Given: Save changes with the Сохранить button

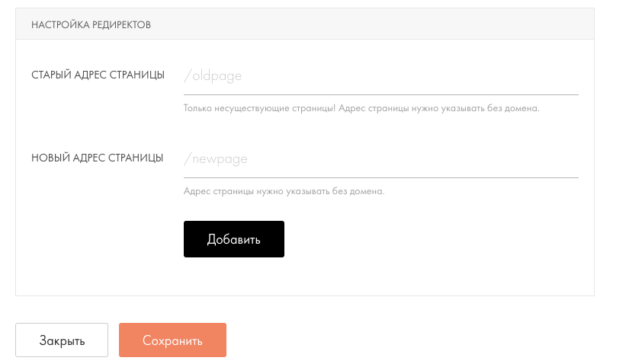Looking at the screenshot, I should point(172,340).
